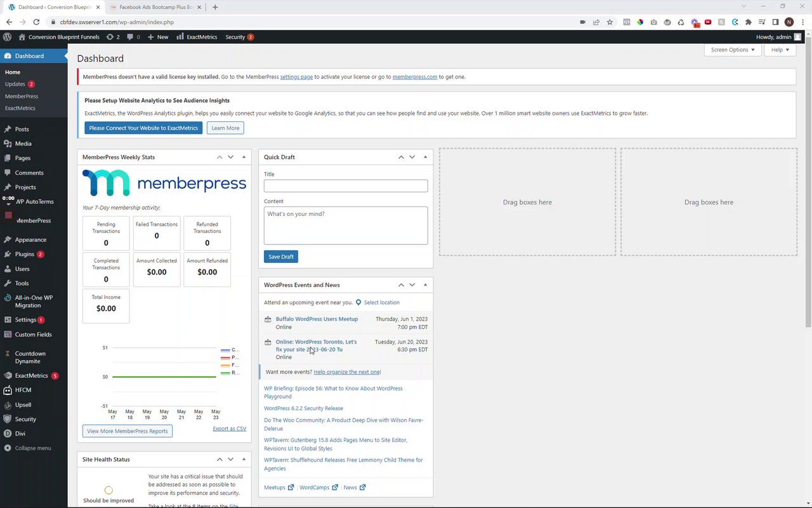Open Help organize the next one link
812x508 pixels.
coord(347,372)
